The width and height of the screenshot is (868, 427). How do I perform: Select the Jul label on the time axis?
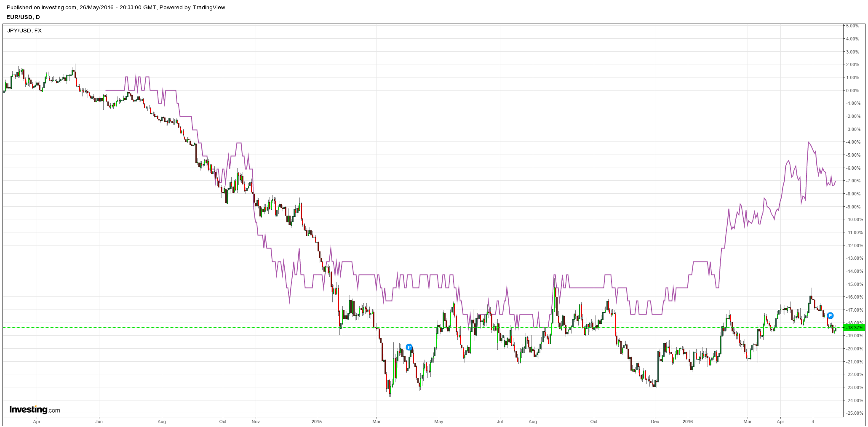point(500,421)
